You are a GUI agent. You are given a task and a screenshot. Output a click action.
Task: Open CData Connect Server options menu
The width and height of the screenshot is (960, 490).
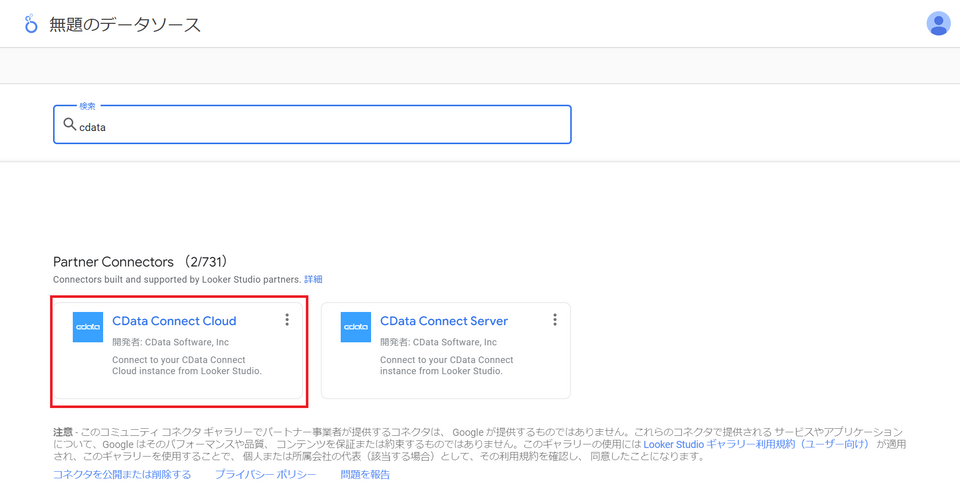click(x=555, y=320)
